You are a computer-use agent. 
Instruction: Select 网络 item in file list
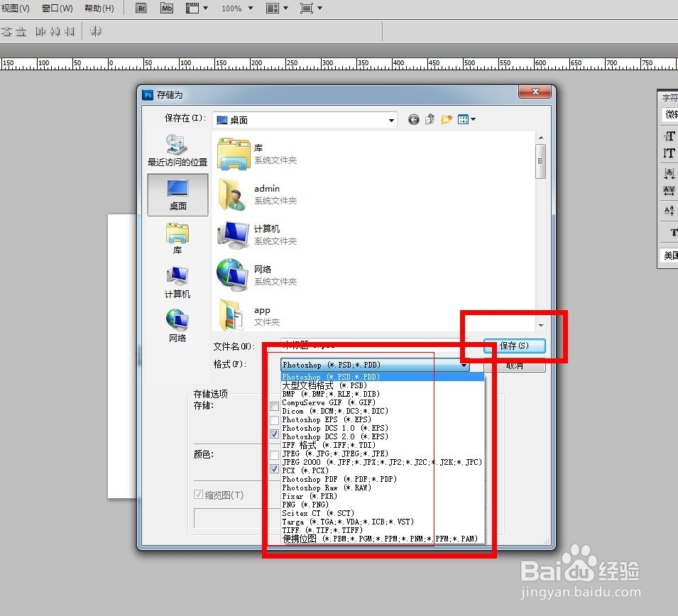[x=257, y=275]
